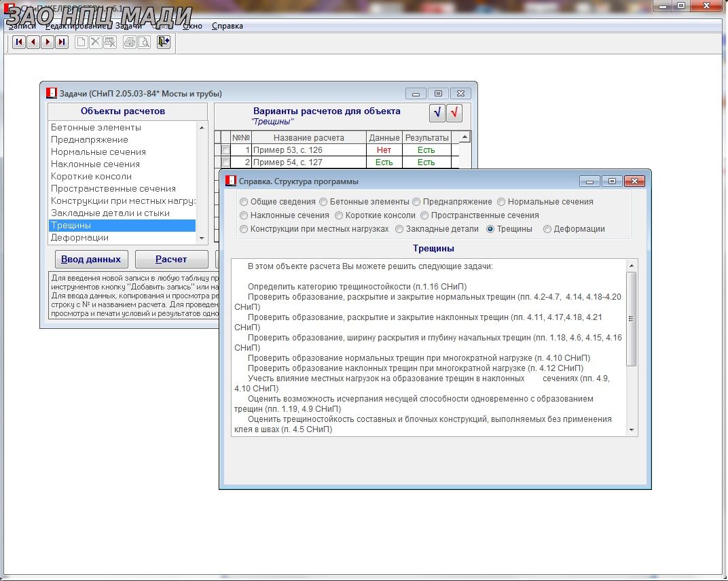Go to the previous record toolbar icon
This screenshot has height=581, width=728.
33,42
